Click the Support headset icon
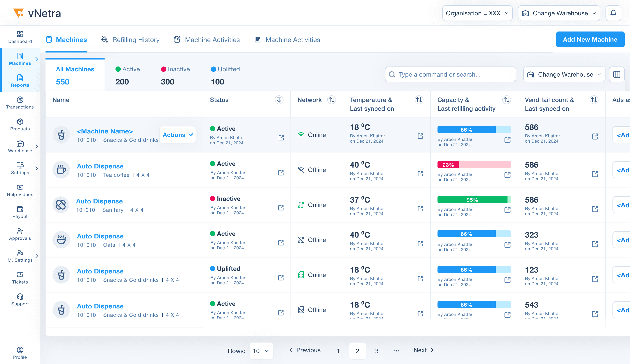Viewport: 630px width, 364px height. 20,297
